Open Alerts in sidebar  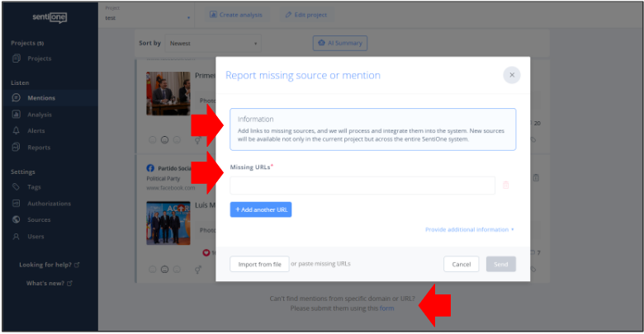(36, 130)
